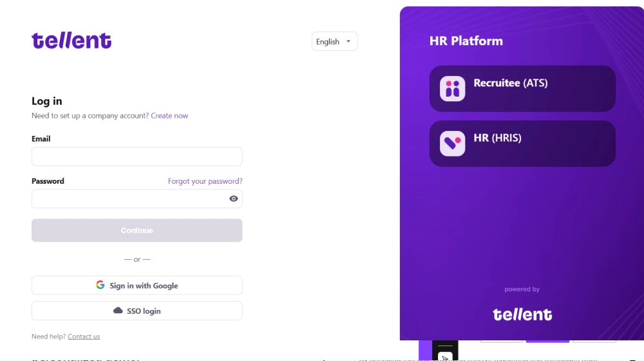Click the powered by text
Screen dimensions: 644x361
tap(522, 289)
